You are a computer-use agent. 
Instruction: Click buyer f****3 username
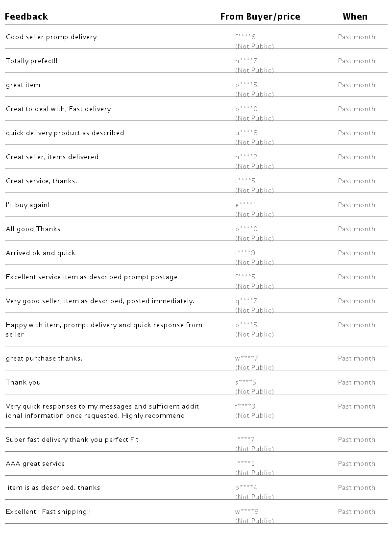[x=245, y=407]
